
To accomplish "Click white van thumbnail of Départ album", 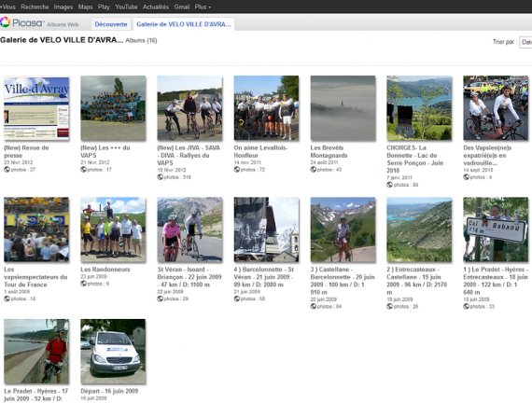I will coord(113,352).
